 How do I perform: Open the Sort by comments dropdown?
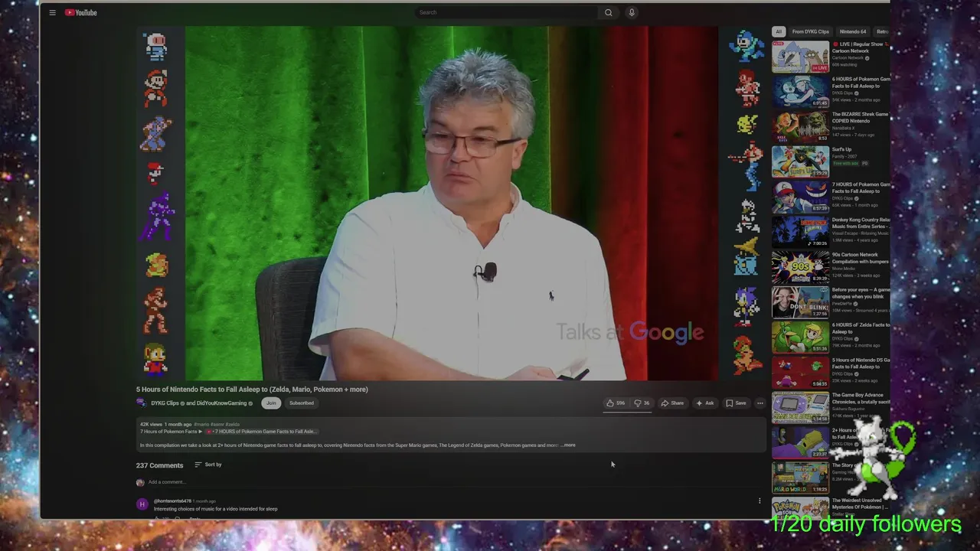(x=208, y=465)
